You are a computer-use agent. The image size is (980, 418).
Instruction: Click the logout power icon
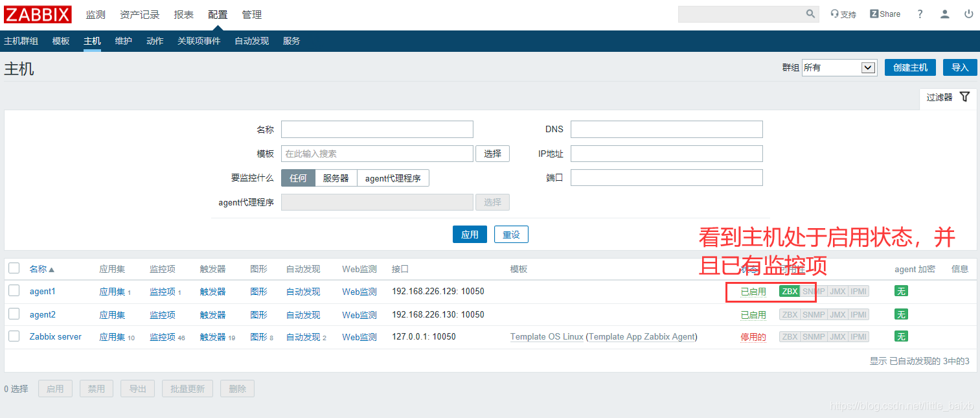click(969, 14)
